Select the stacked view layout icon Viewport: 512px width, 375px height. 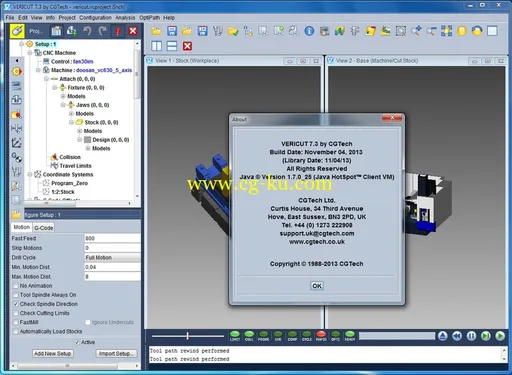172,46
